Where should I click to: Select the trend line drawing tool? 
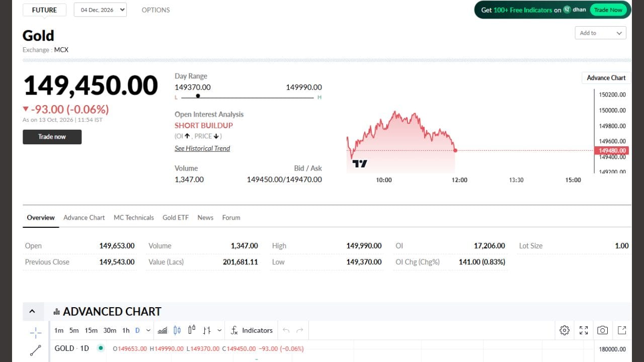(x=36, y=350)
